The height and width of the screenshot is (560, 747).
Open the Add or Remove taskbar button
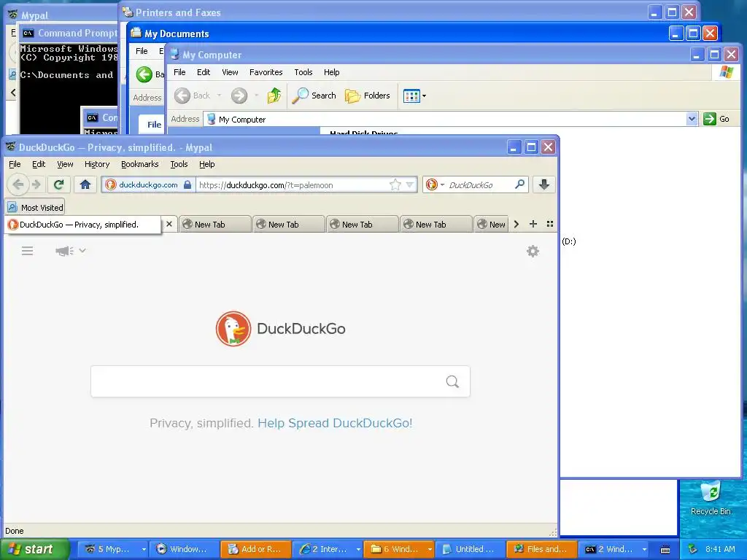(x=255, y=549)
